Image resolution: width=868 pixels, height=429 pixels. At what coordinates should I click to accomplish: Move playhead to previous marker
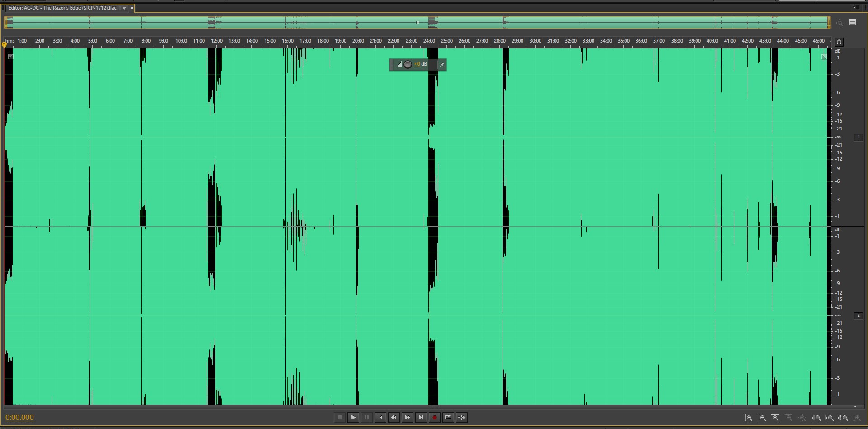[x=380, y=418]
